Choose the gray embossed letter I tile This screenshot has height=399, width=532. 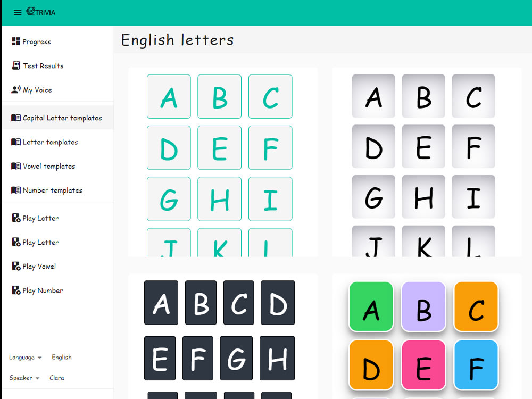click(473, 197)
